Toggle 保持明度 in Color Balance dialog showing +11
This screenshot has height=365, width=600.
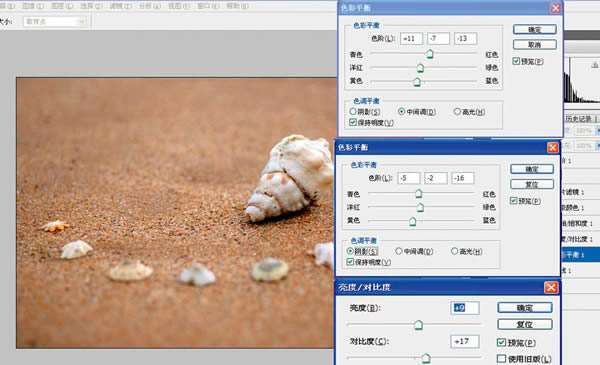pyautogui.click(x=353, y=122)
